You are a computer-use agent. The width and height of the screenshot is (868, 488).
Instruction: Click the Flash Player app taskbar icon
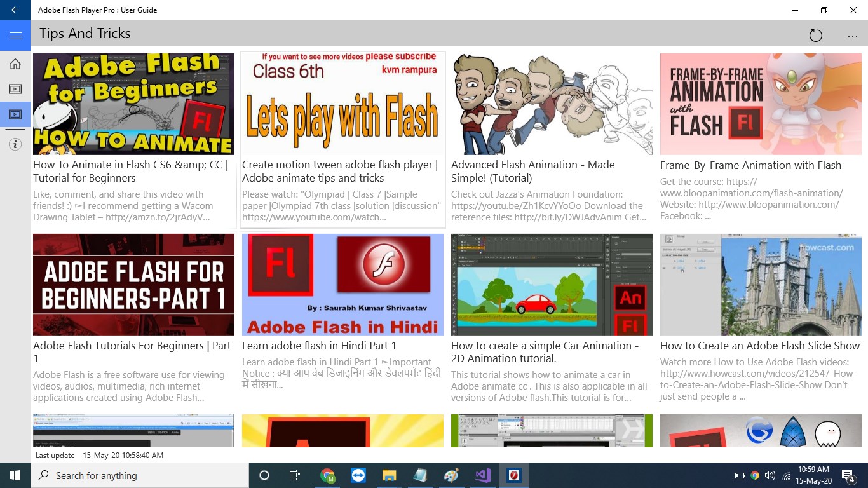514,475
